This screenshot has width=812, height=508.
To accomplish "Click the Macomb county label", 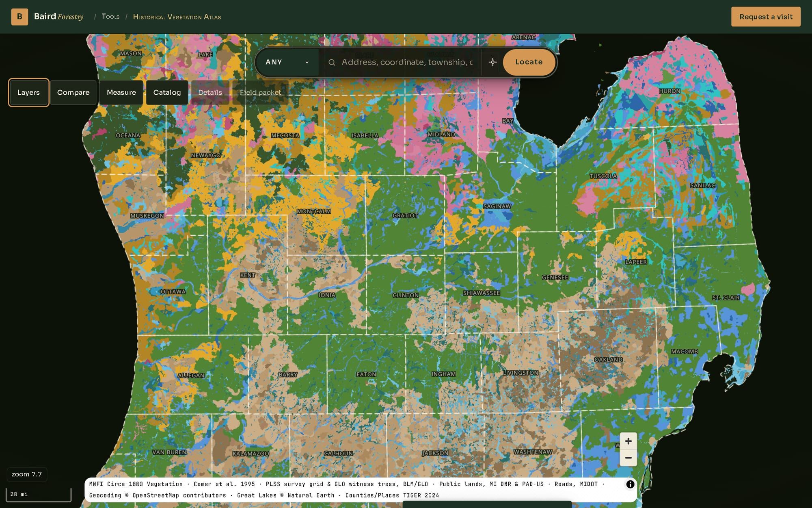I will click(x=685, y=352).
